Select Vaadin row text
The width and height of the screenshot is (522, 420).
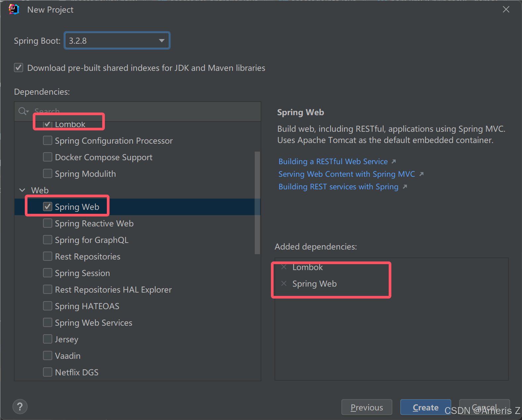[68, 356]
